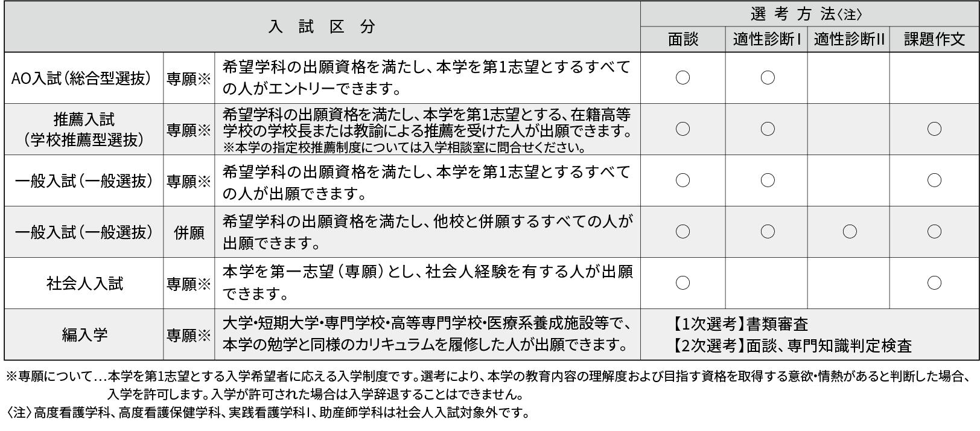Click the 編入学 row label
Image resolution: width=980 pixels, height=431 pixels.
pyautogui.click(x=84, y=335)
